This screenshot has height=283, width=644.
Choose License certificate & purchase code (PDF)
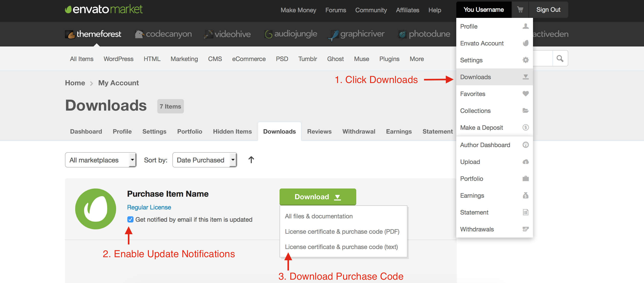tap(342, 232)
